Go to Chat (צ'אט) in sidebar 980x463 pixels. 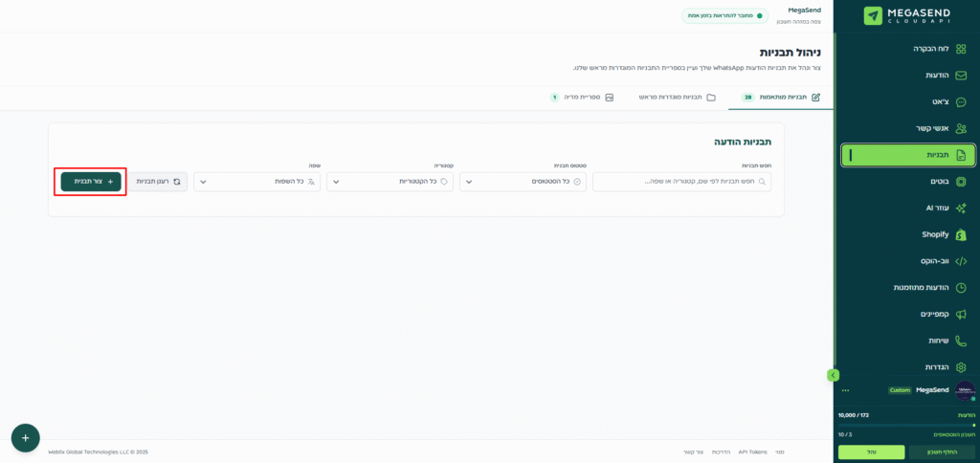[x=961, y=101]
